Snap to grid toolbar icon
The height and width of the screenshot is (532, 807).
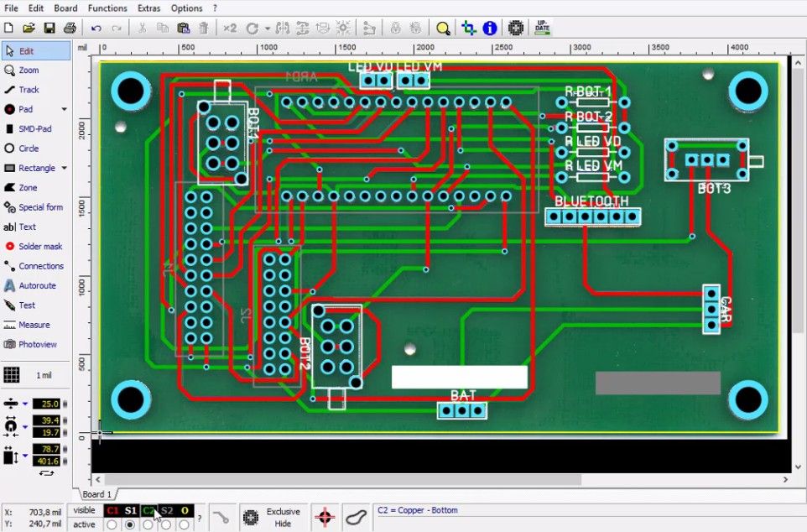click(x=343, y=28)
